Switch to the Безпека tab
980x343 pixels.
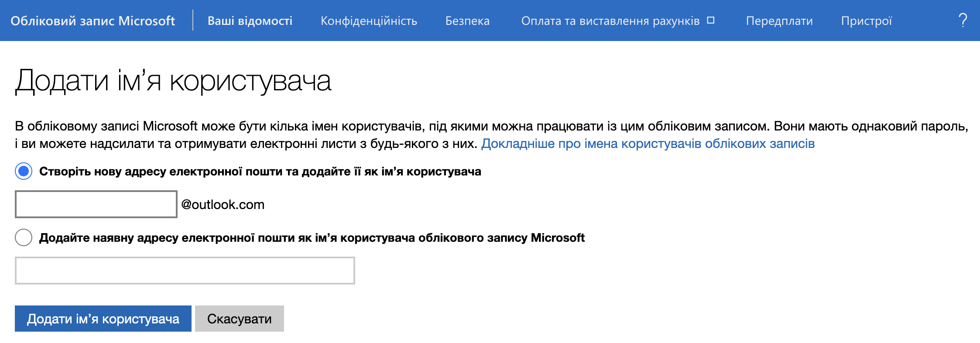[467, 21]
